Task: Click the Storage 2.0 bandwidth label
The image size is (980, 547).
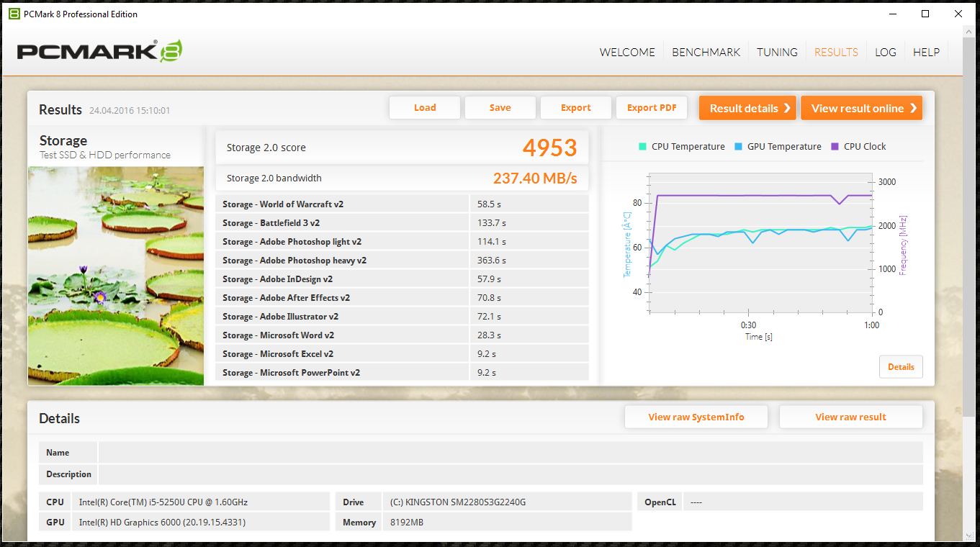Action: pyautogui.click(x=274, y=178)
